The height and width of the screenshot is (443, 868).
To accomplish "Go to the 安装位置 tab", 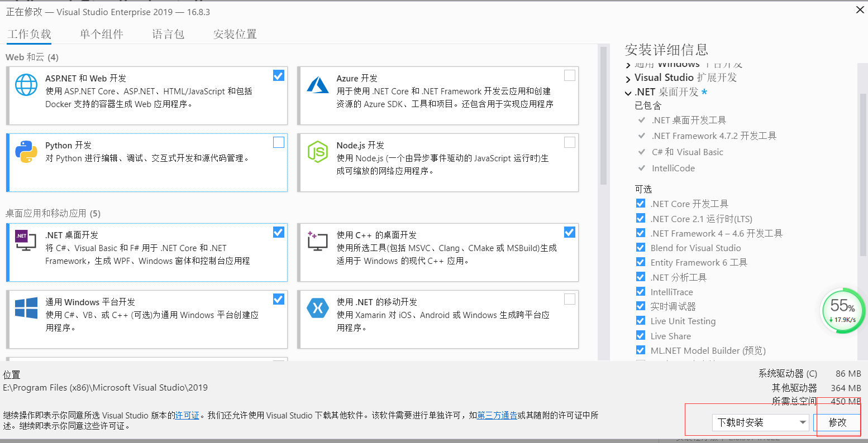I will tap(235, 34).
